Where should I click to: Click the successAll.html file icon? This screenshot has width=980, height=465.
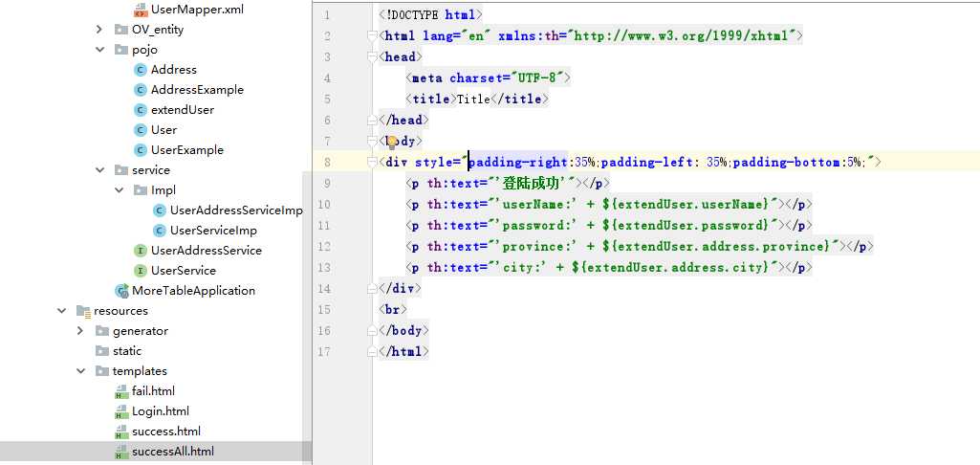point(121,452)
